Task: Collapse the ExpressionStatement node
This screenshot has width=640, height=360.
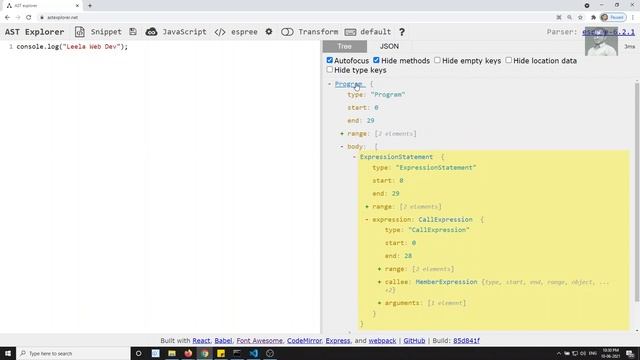Action: (x=354, y=157)
